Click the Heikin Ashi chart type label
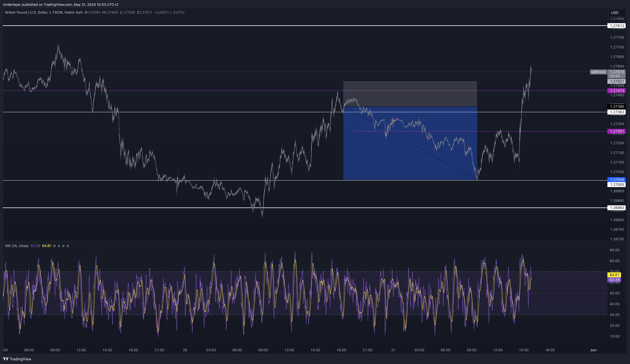630x364 pixels. pos(74,12)
